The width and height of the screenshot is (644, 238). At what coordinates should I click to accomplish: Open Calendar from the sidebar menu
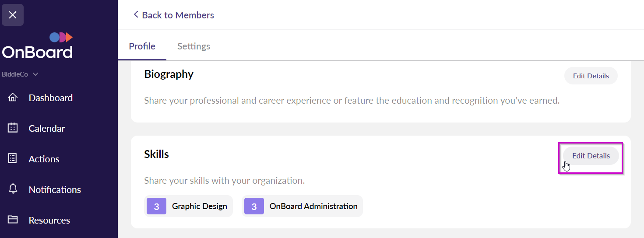[x=46, y=128]
